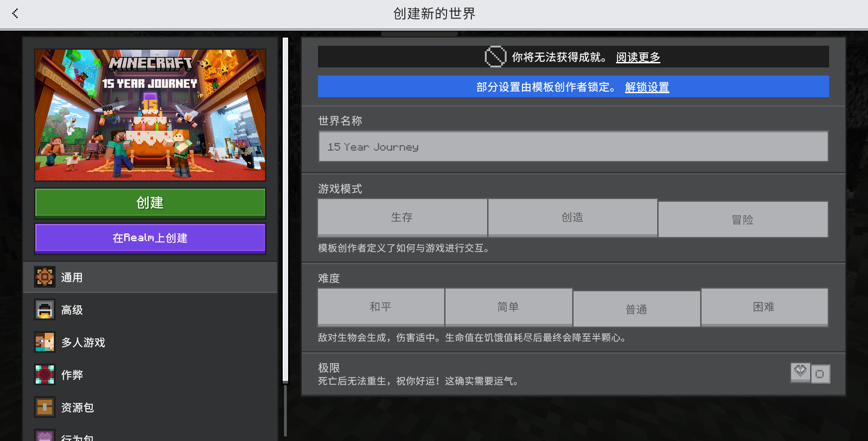
Task: Click the heart icon in the 极限 toggle
Action: click(800, 372)
